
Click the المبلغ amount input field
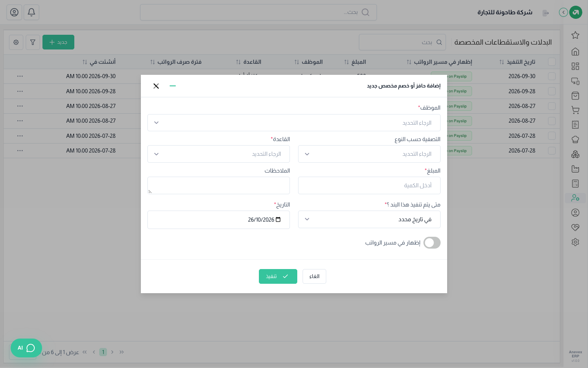tap(369, 186)
